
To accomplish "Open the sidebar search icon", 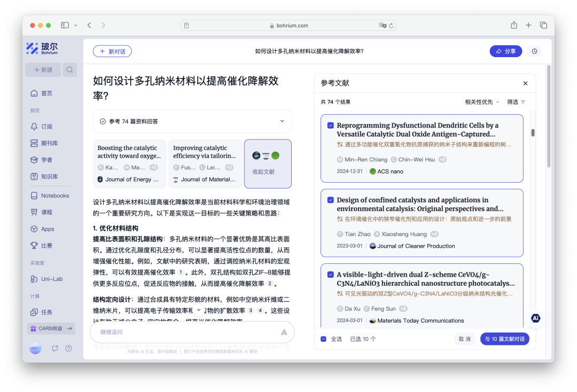I will click(69, 69).
